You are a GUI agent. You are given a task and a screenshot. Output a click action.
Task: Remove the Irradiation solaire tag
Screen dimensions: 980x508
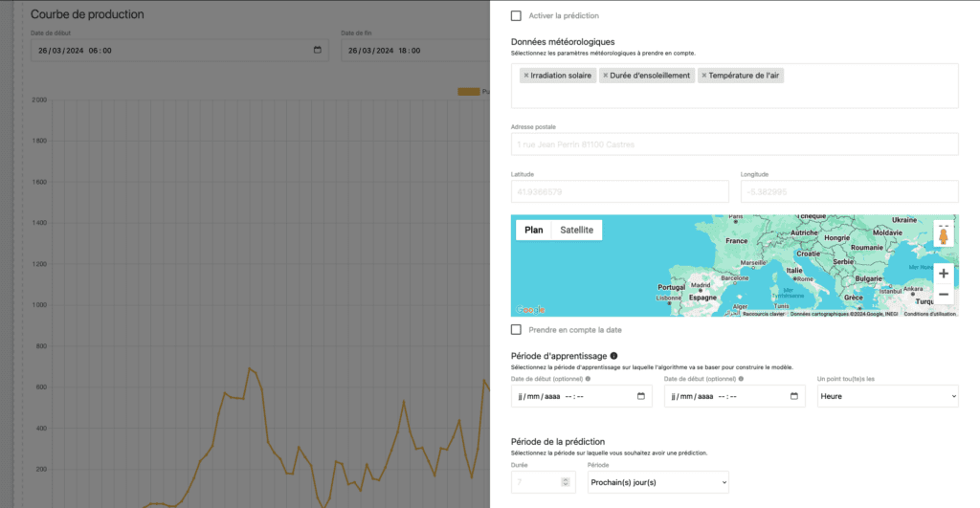click(x=525, y=76)
